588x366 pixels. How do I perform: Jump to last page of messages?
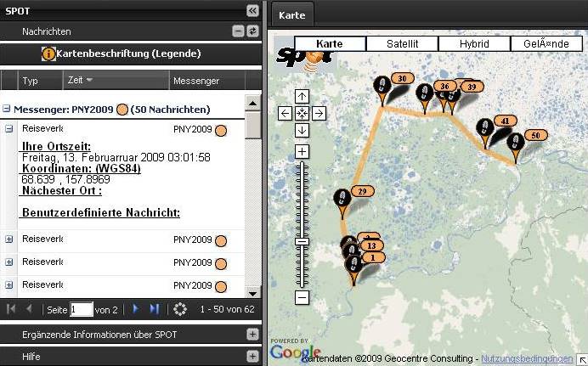(155, 309)
